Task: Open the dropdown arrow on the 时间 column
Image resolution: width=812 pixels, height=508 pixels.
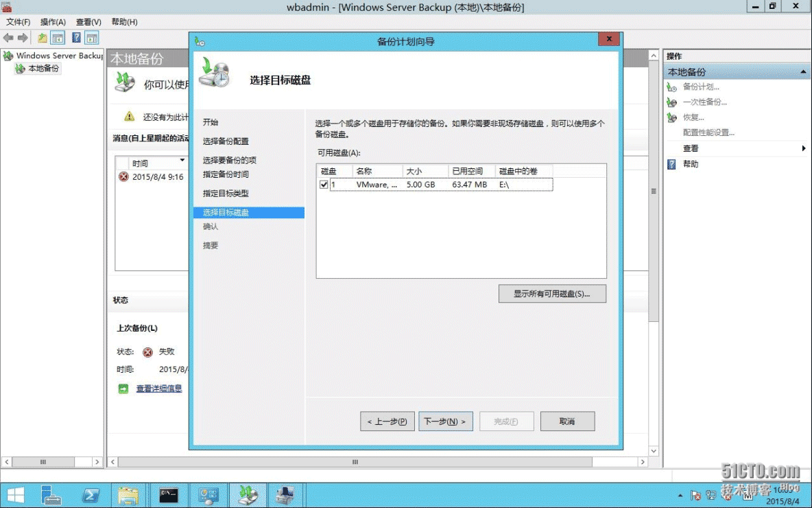Action: click(182, 161)
